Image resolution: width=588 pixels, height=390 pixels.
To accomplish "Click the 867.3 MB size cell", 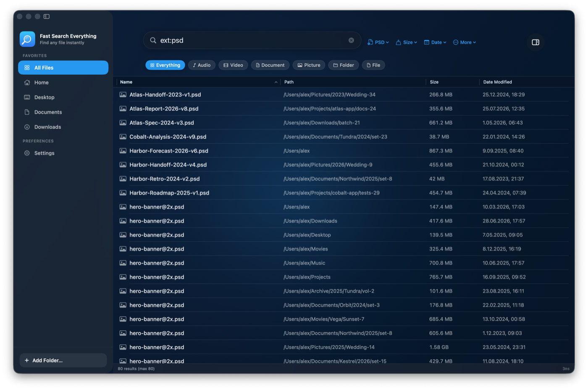I will click(441, 150).
